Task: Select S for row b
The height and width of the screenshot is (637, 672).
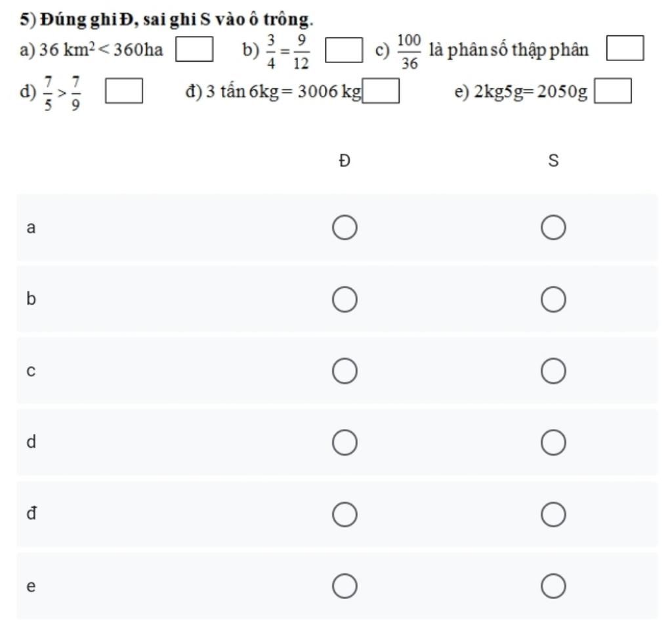Action: point(553,299)
